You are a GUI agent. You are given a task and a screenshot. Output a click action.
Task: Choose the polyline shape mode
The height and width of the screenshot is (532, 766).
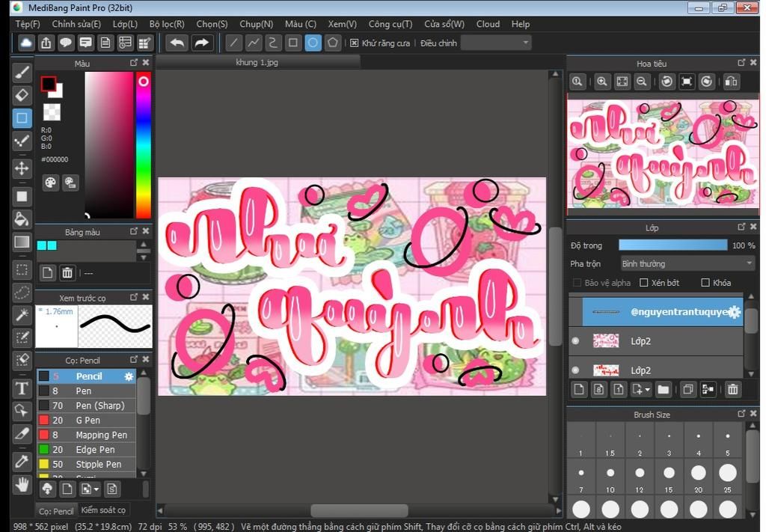(254, 43)
